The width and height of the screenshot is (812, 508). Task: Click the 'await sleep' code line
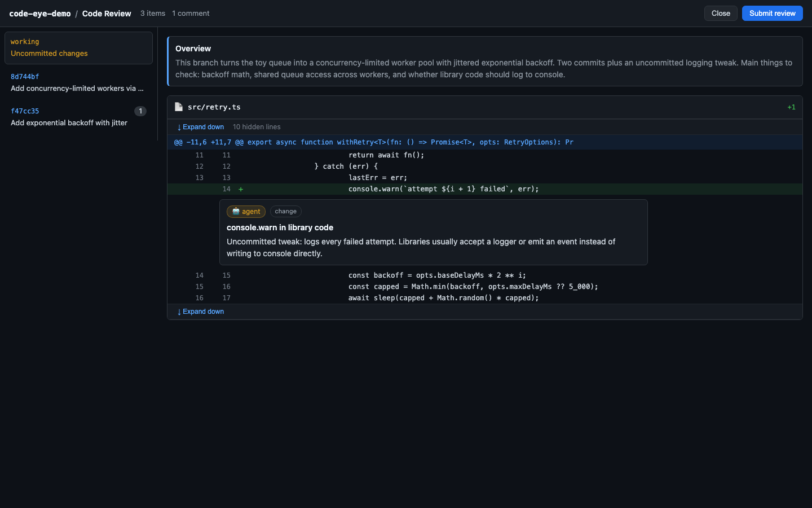click(485, 298)
